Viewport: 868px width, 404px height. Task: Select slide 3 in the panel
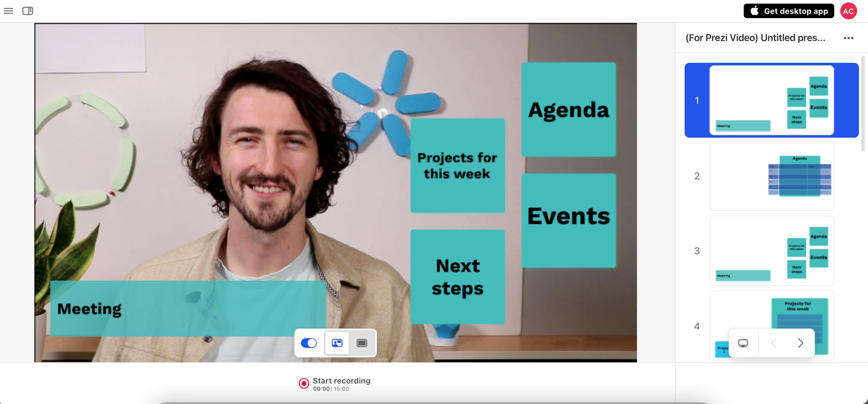tap(771, 251)
